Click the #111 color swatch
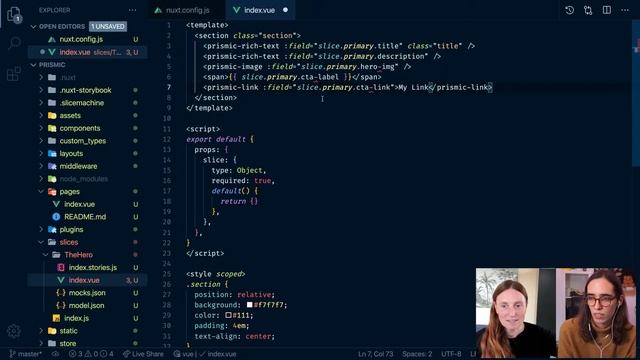This screenshot has height=360, width=640. pyautogui.click(x=229, y=315)
